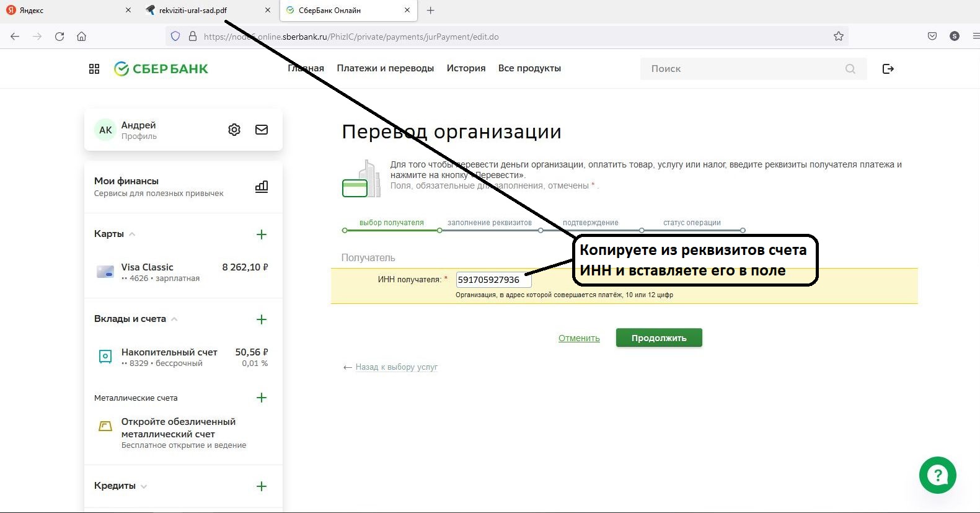Click the AK profile avatar
The image size is (980, 513).
tap(105, 130)
